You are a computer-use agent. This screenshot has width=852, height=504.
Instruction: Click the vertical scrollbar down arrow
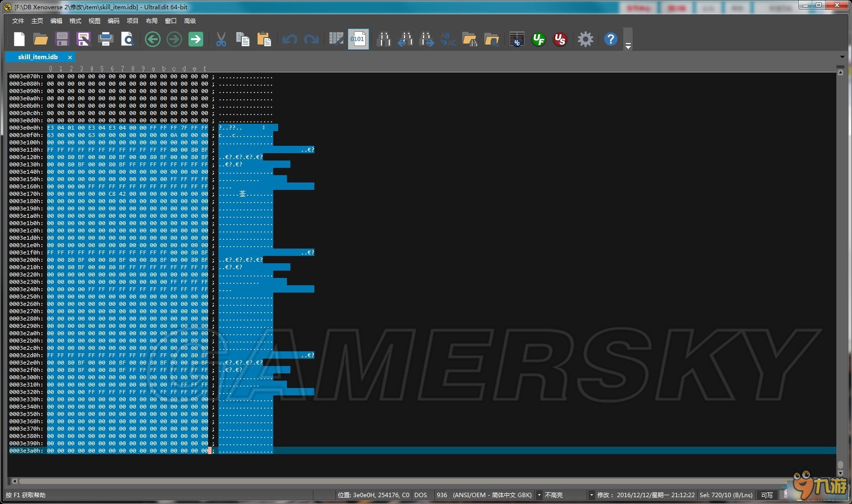pyautogui.click(x=840, y=473)
